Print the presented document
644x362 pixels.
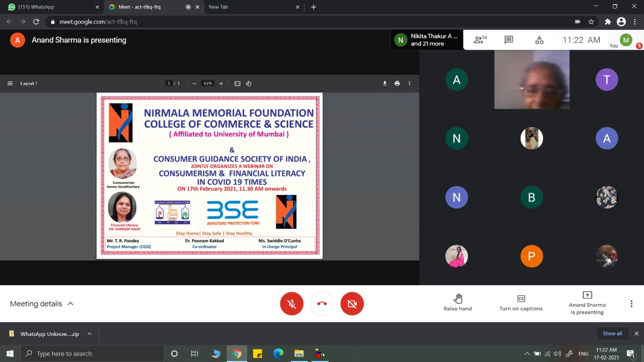coord(397,83)
